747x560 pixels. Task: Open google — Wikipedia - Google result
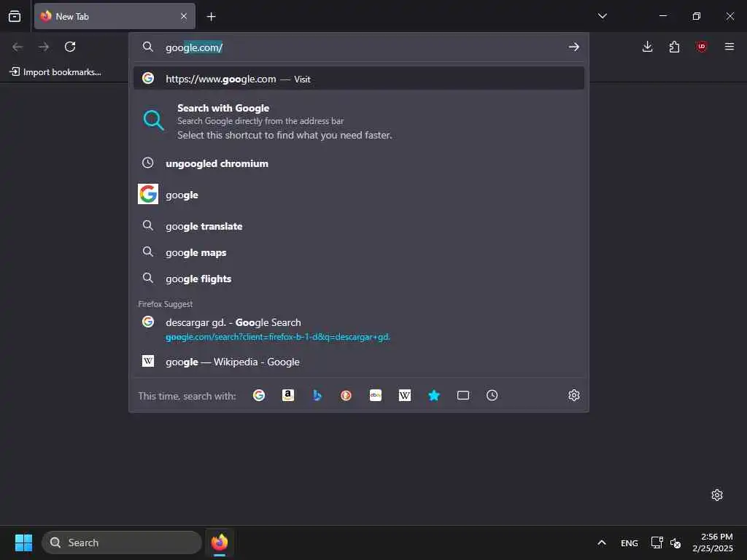pos(359,362)
